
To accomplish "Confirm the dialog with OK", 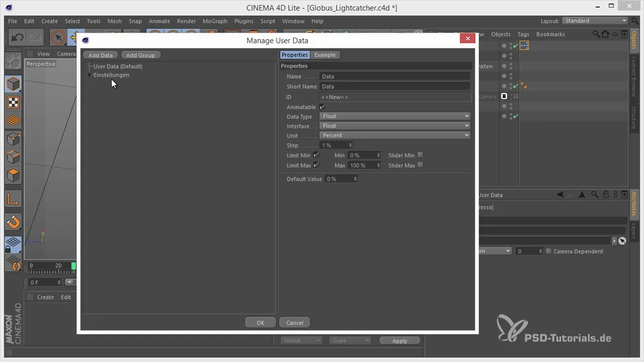I will (x=260, y=323).
